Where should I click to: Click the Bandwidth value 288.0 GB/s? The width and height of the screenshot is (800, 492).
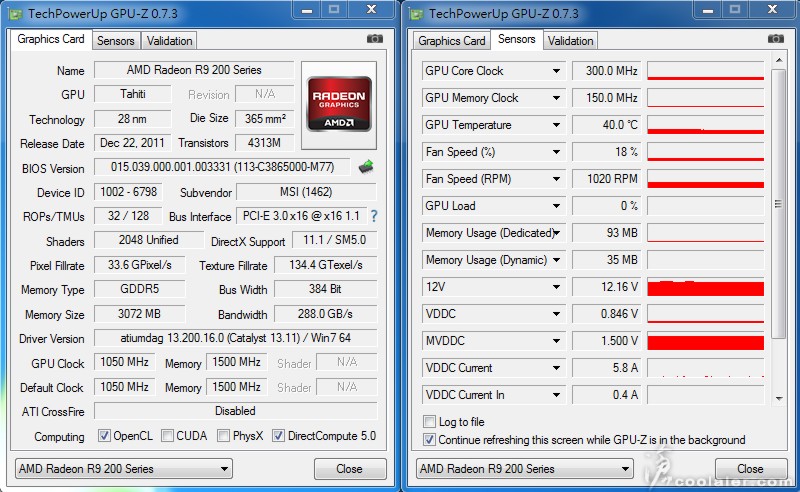click(326, 313)
